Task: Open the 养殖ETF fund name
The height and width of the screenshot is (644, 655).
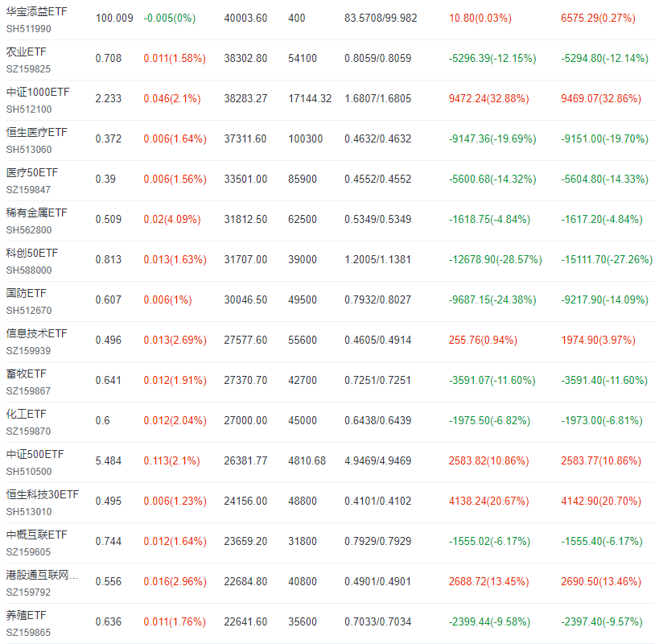Action: [26, 615]
